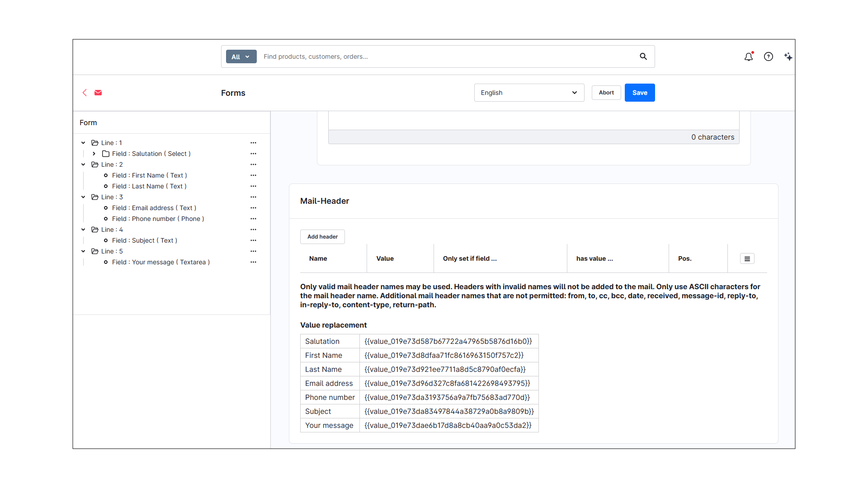Select Field : Last Name ( Text )

149,186
